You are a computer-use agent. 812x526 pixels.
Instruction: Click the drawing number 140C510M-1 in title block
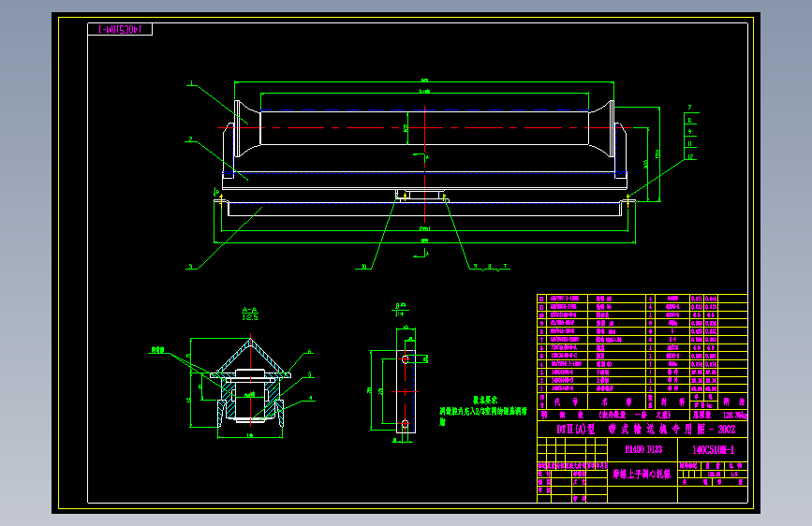click(x=713, y=450)
